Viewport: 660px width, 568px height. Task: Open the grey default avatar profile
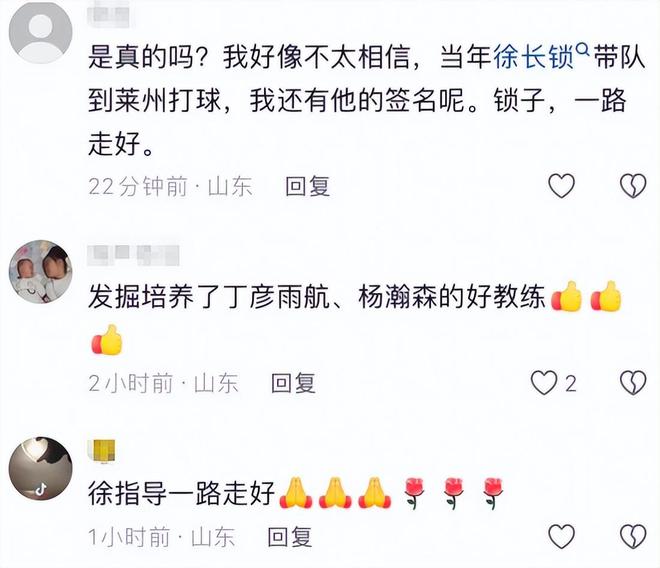(x=40, y=32)
